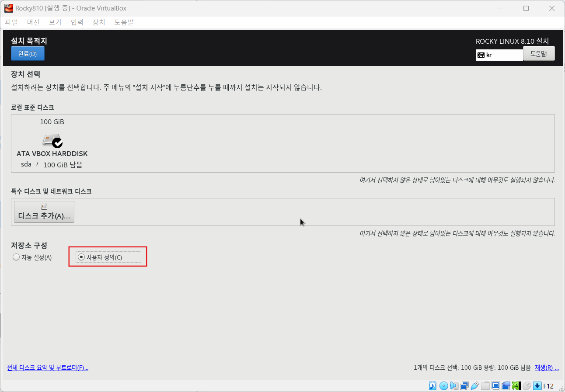Click the 도움말! button in installer header
The width and height of the screenshot is (565, 392).
[x=539, y=53]
